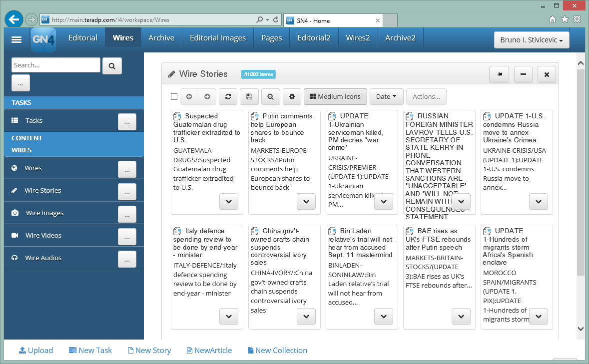589x364 pixels.
Task: Expand options for the Putin comments story
Action: (306, 202)
